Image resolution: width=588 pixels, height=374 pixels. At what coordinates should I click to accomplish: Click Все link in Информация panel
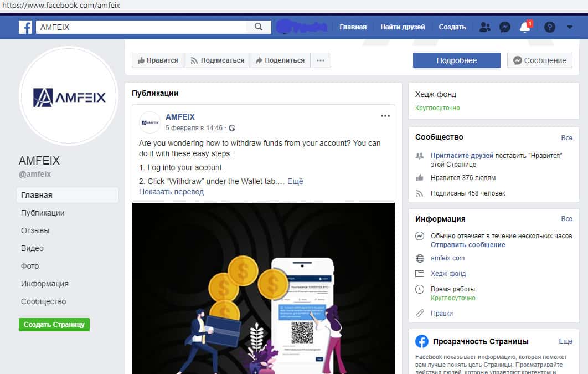(566, 219)
